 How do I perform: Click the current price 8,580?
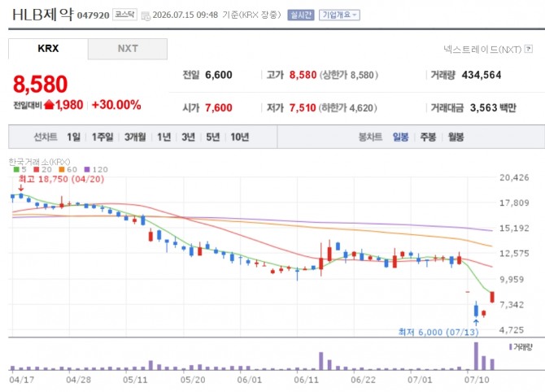point(41,85)
